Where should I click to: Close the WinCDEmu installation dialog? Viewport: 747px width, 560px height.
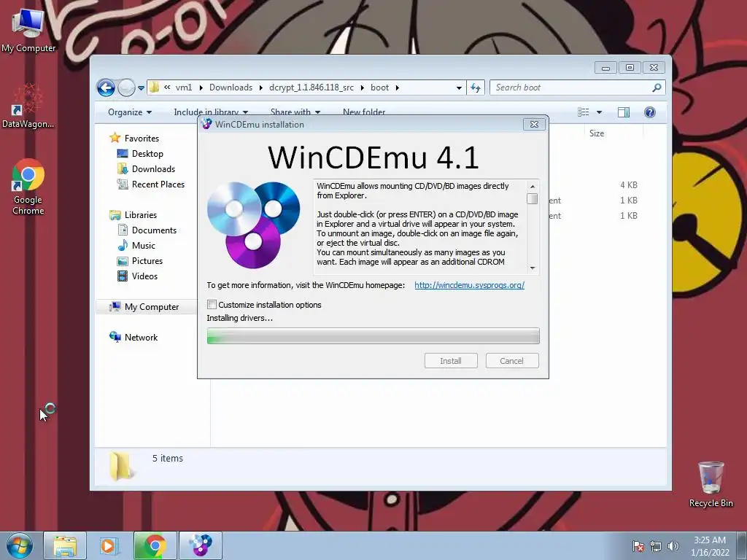point(534,124)
